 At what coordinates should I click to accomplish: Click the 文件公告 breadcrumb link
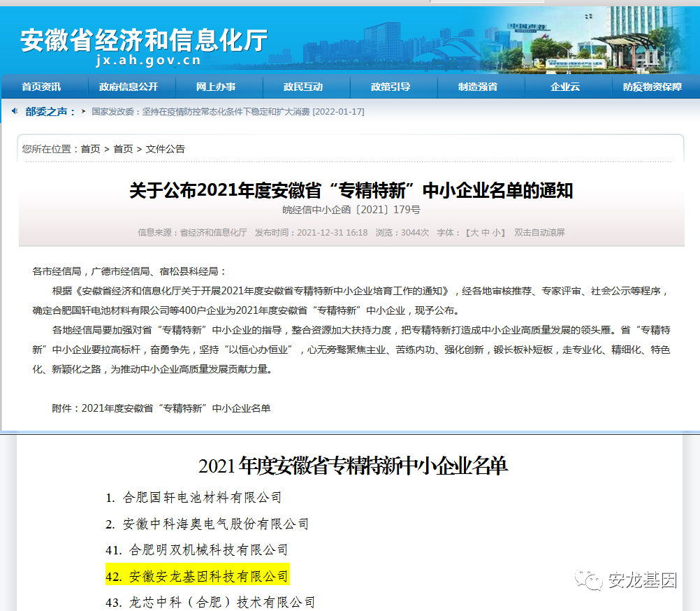[x=165, y=149]
